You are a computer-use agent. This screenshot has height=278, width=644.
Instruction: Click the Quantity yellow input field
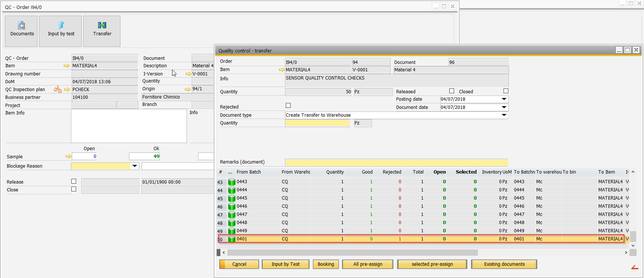click(317, 123)
